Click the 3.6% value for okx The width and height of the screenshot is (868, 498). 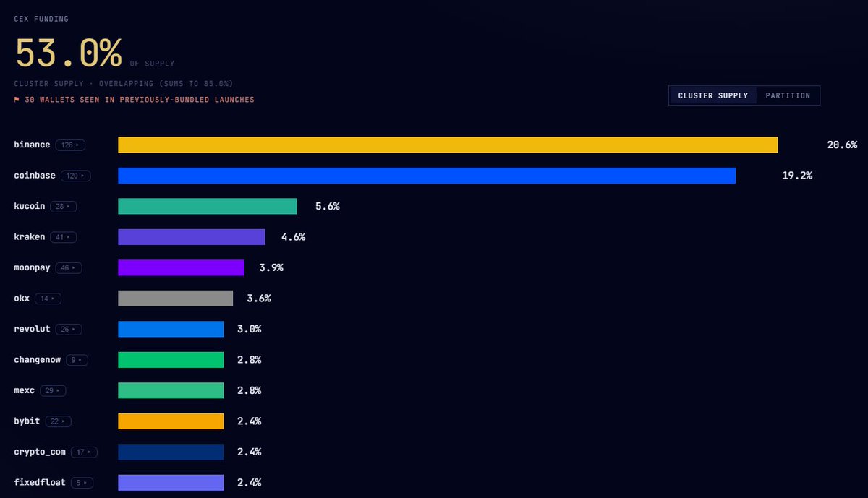point(259,299)
